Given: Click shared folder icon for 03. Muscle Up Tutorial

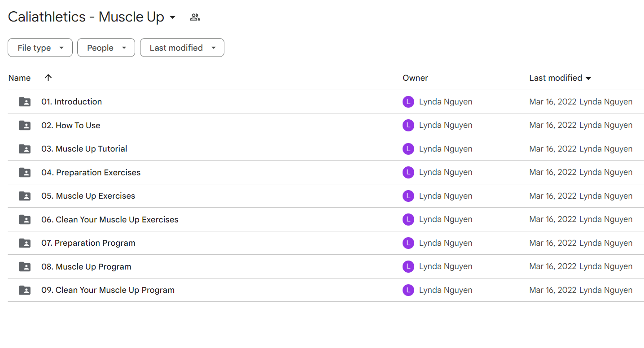Looking at the screenshot, I should point(25,149).
